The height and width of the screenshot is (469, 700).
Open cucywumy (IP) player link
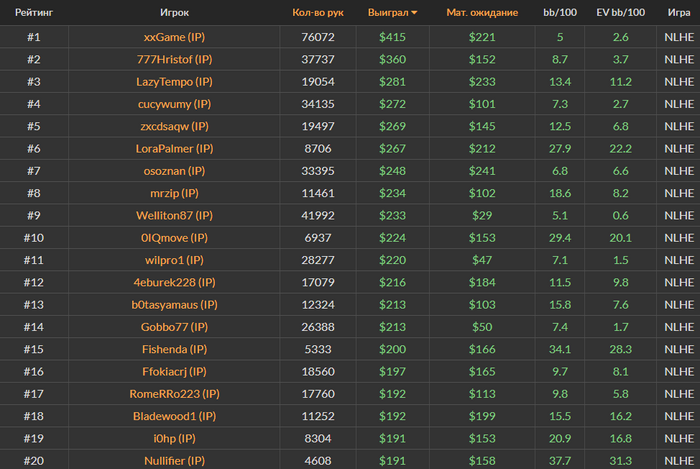click(174, 104)
